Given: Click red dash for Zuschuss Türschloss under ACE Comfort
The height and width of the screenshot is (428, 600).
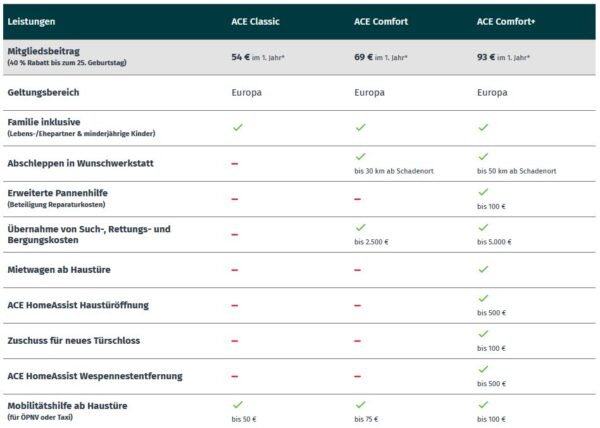Looking at the screenshot, I should pos(357,341).
